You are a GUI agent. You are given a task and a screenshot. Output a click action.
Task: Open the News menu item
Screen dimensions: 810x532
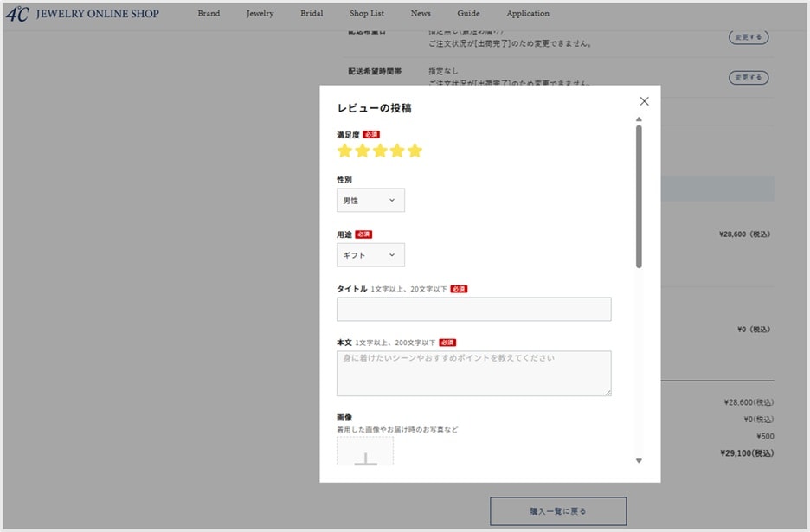tap(421, 14)
